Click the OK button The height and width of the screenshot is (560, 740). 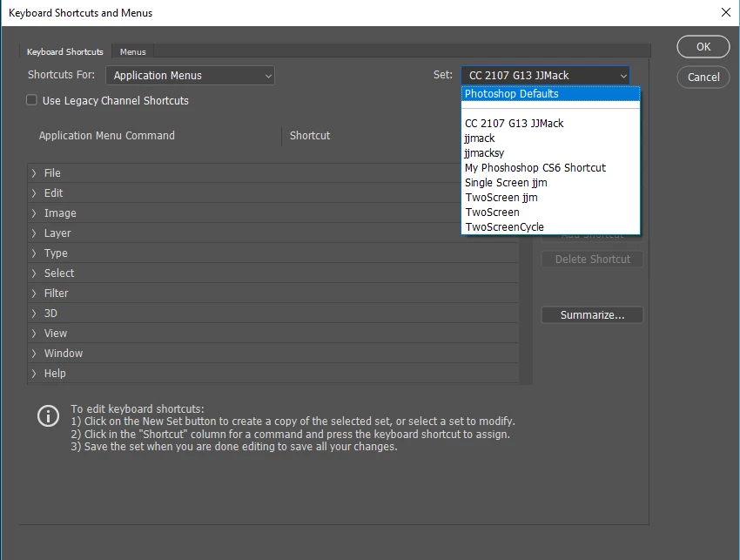(703, 47)
